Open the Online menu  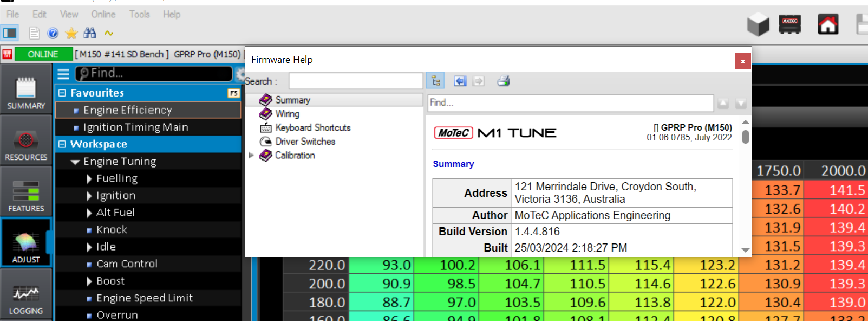coord(103,14)
